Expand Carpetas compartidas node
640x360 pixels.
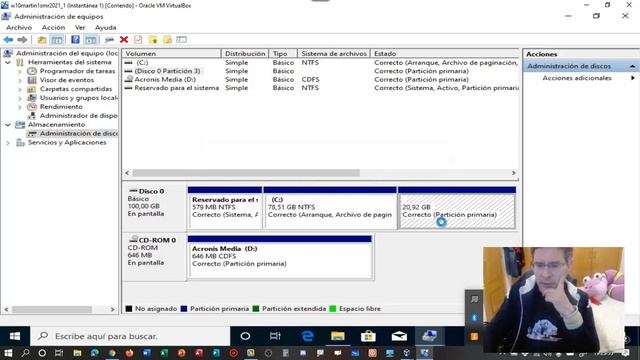point(20,89)
